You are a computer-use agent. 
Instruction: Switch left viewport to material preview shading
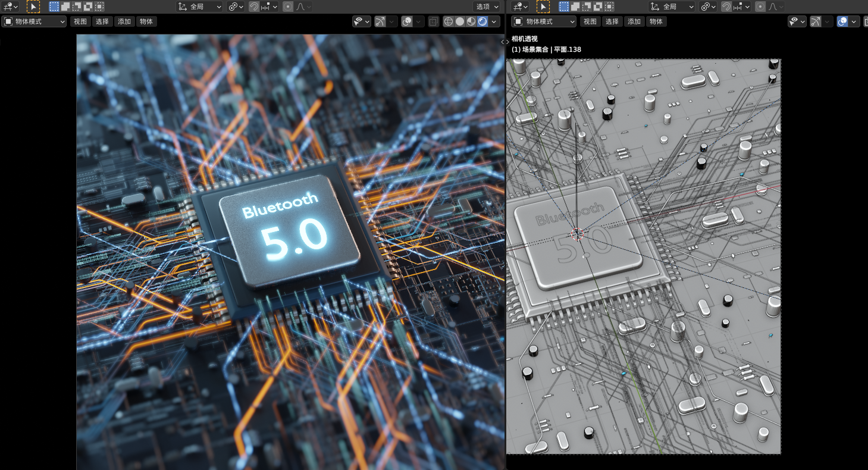471,21
